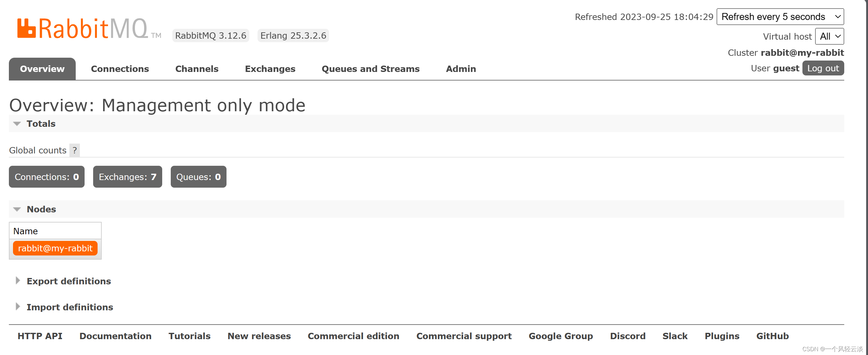Open the New releases footer link
Viewport: 868px width, 355px height.
(259, 336)
